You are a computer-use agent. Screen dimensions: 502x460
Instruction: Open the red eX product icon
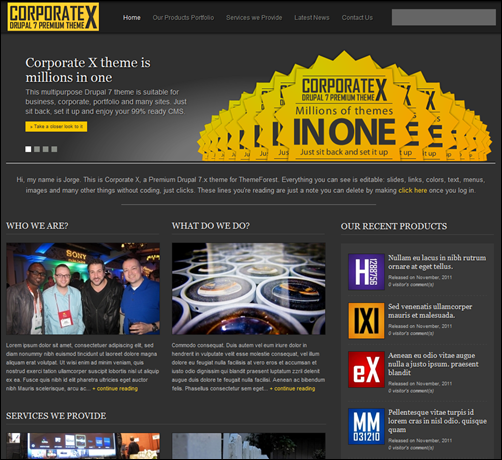tap(366, 369)
